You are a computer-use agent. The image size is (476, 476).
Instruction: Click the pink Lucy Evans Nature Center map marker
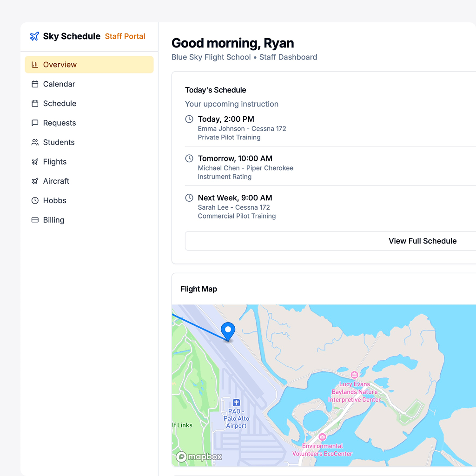(x=354, y=375)
